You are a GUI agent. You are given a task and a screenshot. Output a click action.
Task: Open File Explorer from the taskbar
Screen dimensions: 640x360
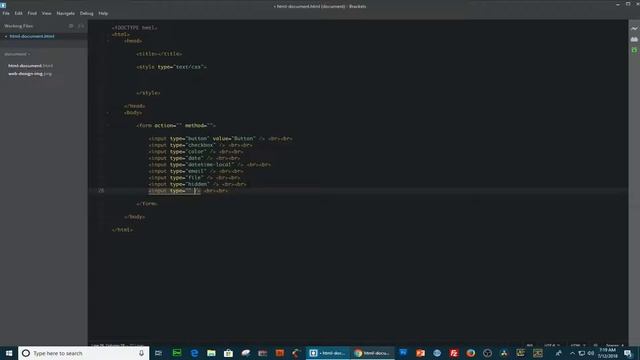pyautogui.click(x=211, y=353)
